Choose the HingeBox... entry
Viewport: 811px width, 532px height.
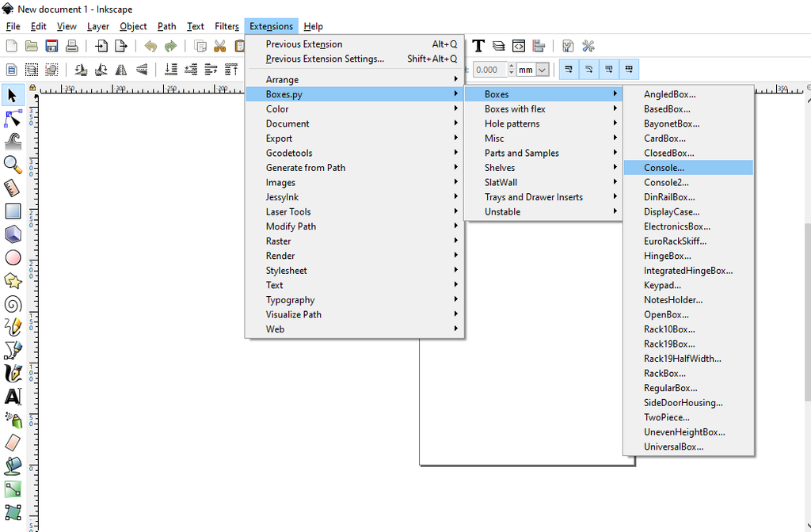coord(688,256)
